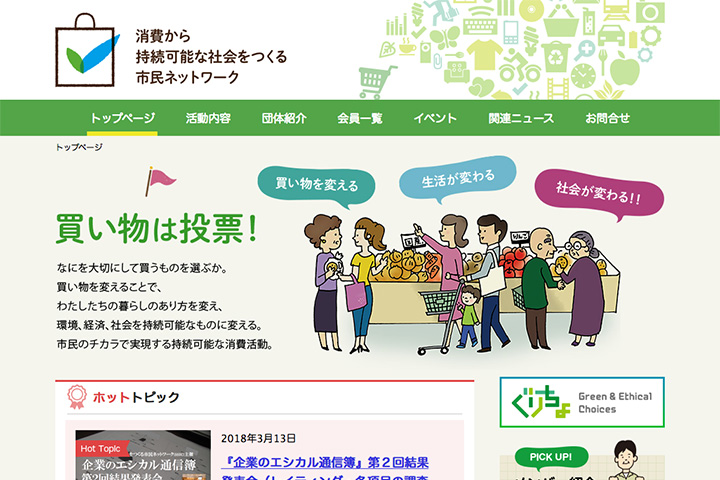Click the トップページ breadcrumb link

pyautogui.click(x=79, y=147)
